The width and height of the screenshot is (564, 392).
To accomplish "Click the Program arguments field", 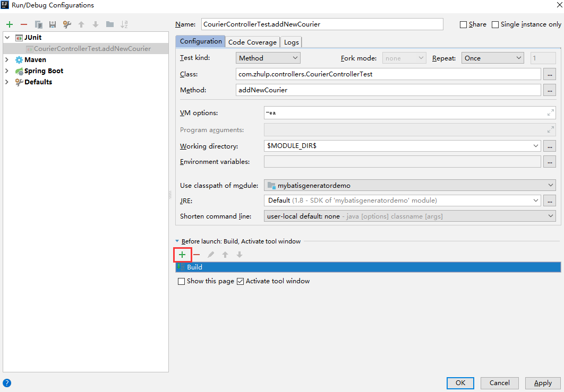I will coord(409,130).
